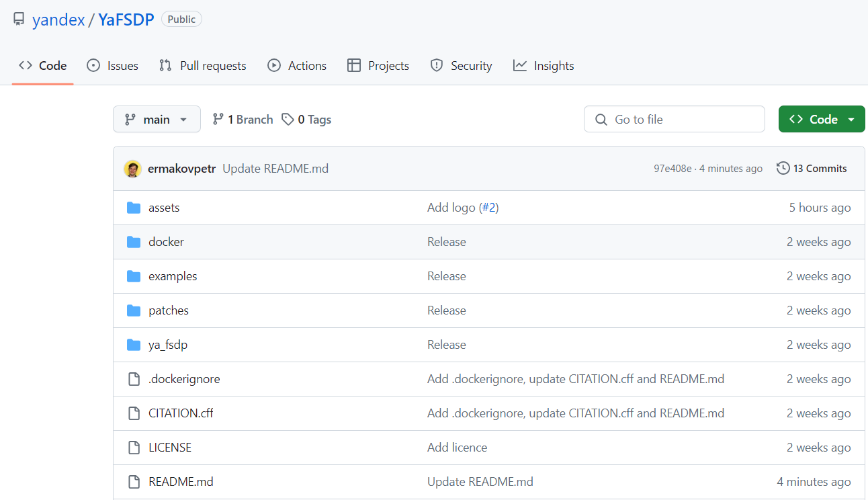
Task: Click ermakovpetr's profile avatar
Action: coord(132,168)
